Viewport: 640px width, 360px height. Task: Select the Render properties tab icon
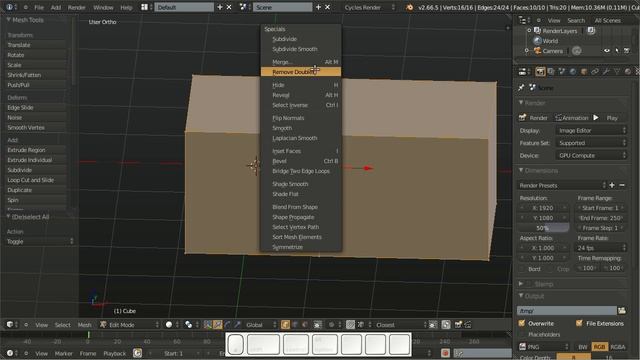[540, 72]
